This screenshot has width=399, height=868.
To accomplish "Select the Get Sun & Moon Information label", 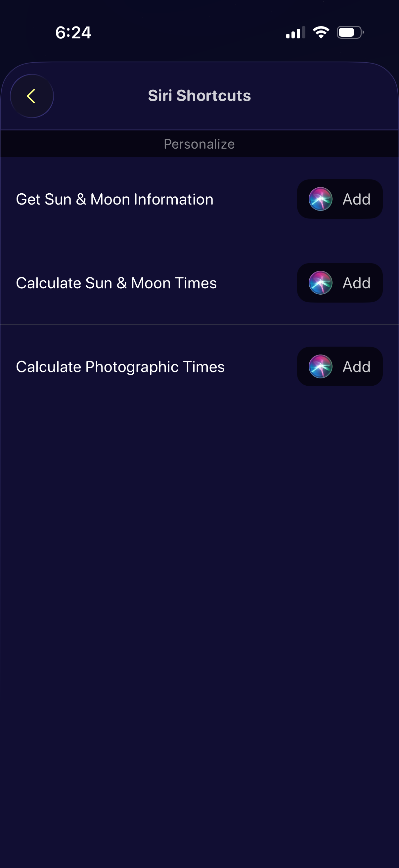I will [114, 199].
